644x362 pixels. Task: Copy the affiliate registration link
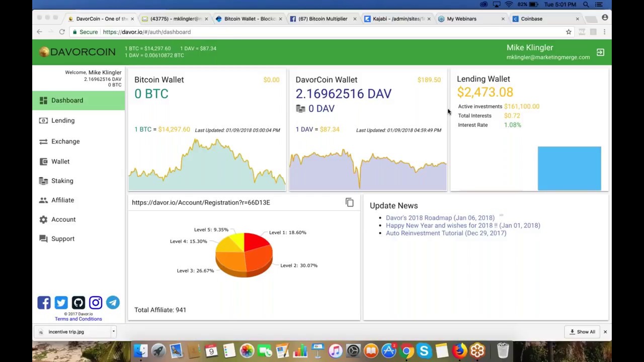click(350, 202)
